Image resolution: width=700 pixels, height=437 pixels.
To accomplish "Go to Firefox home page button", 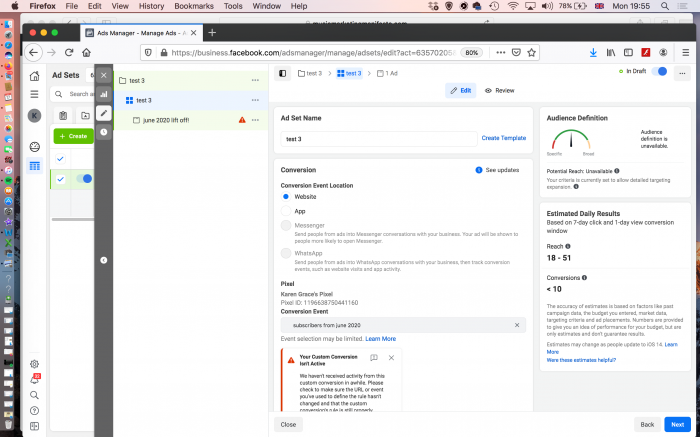I will pos(86,53).
